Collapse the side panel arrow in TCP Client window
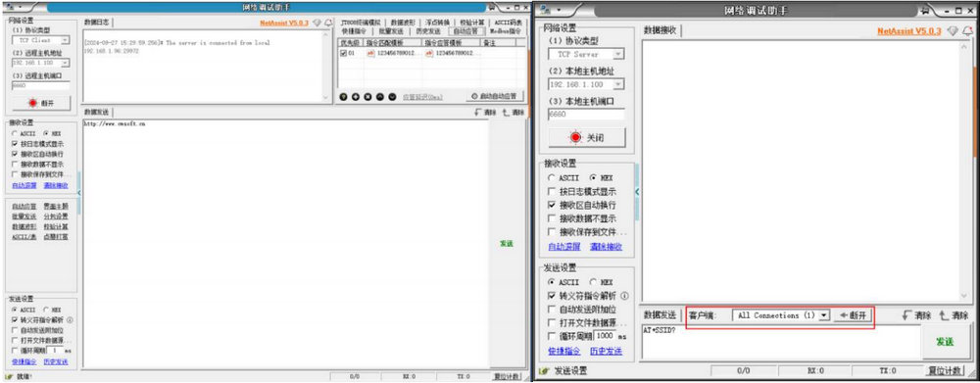The width and height of the screenshot is (980, 383). [x=78, y=192]
